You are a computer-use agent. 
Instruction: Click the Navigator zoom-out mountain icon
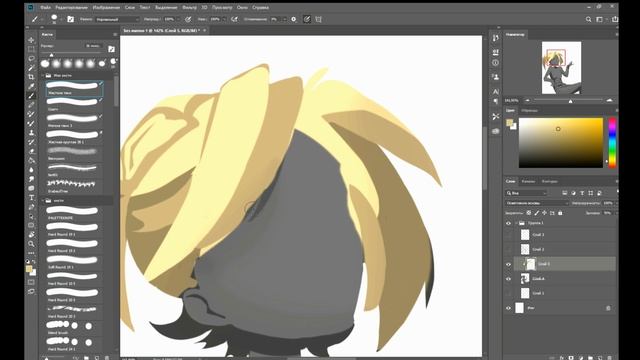(527, 100)
